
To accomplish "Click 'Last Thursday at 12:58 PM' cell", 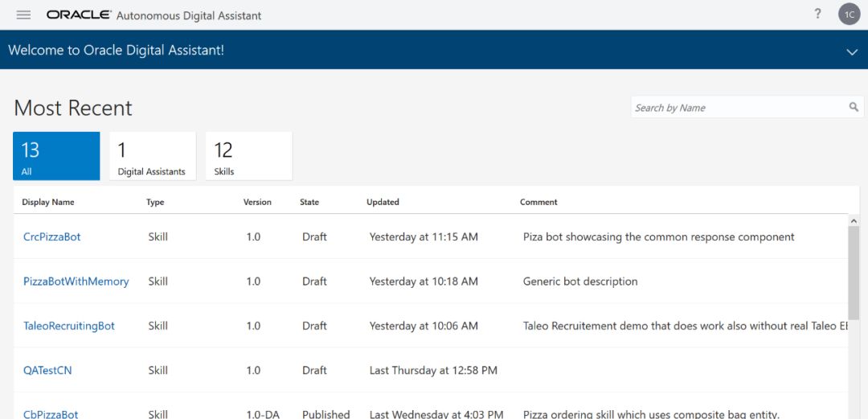I will [x=433, y=370].
